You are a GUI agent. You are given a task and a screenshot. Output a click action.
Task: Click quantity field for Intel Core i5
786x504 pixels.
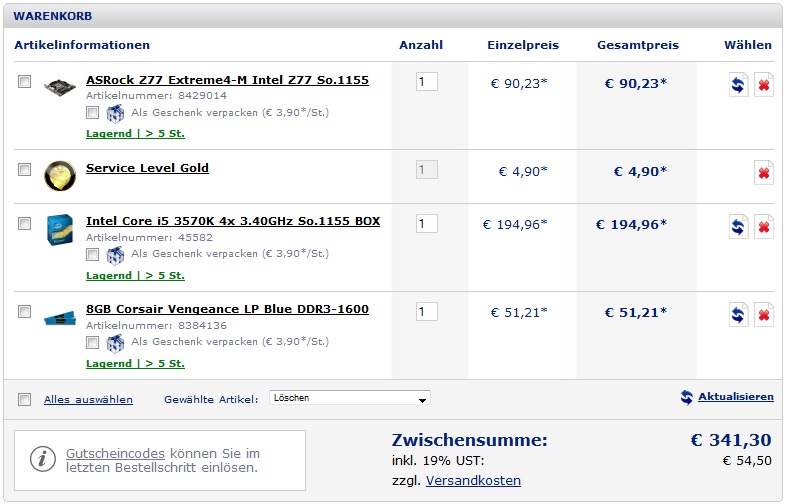pos(427,224)
